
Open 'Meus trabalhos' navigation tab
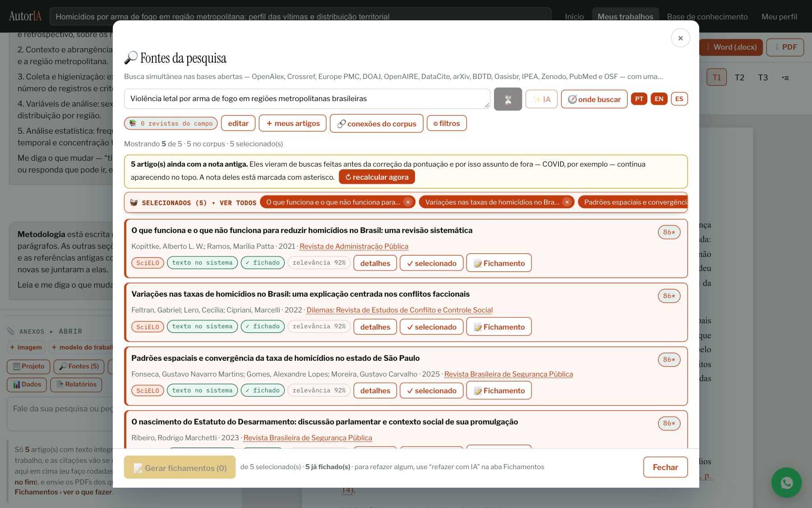click(x=625, y=17)
